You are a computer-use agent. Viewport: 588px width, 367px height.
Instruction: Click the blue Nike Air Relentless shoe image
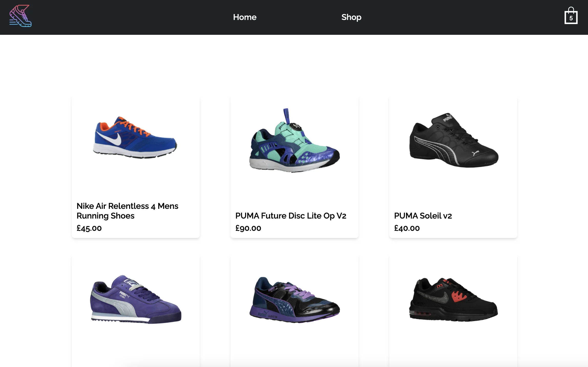tap(135, 138)
